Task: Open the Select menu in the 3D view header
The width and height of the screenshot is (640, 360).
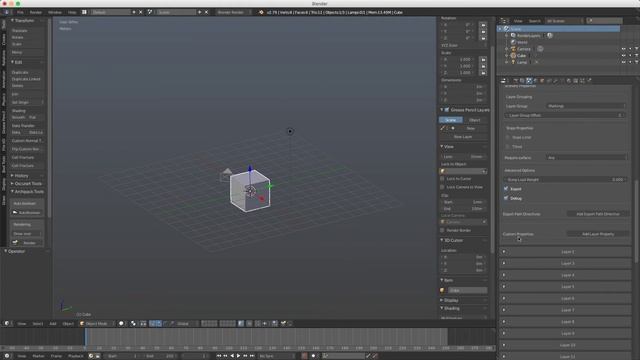Action: [x=38, y=323]
